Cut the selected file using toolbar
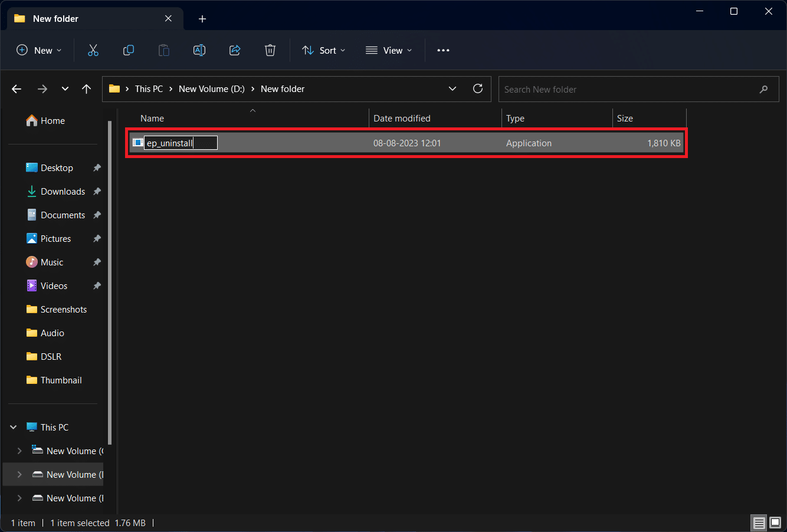 (x=93, y=50)
